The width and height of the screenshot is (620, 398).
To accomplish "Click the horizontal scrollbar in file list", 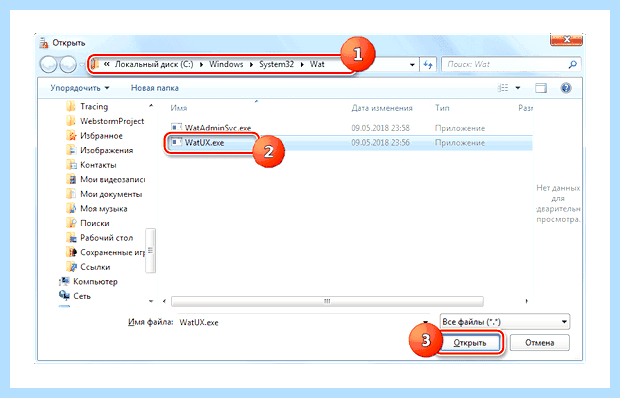I will pos(327,301).
